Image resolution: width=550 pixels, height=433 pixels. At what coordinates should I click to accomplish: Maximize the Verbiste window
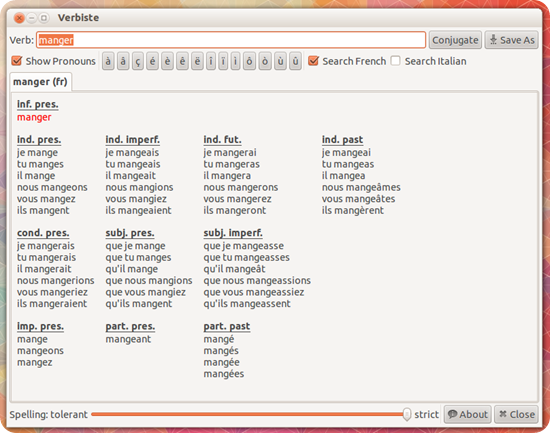[43, 18]
